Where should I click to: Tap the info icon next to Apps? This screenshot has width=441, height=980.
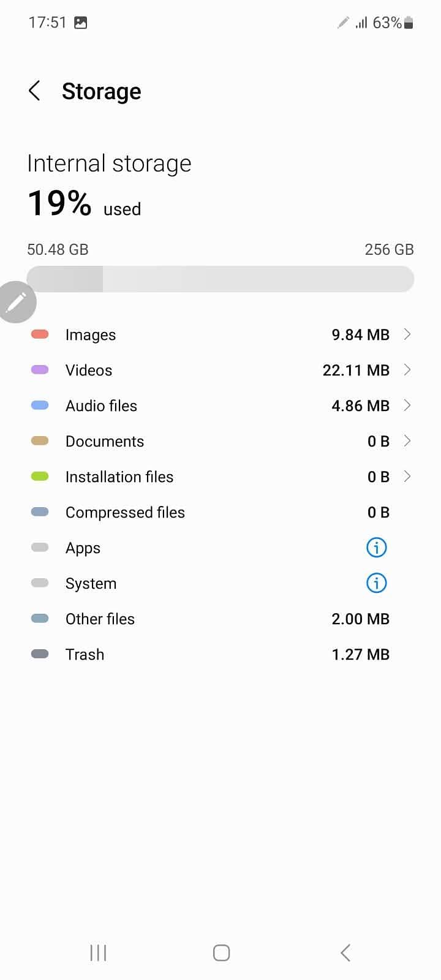click(376, 548)
